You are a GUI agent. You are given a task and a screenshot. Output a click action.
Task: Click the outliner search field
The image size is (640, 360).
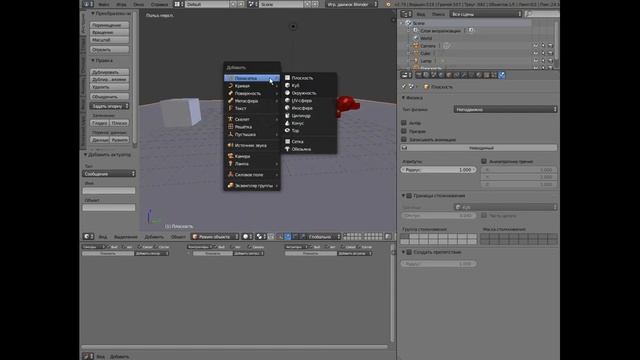543,14
